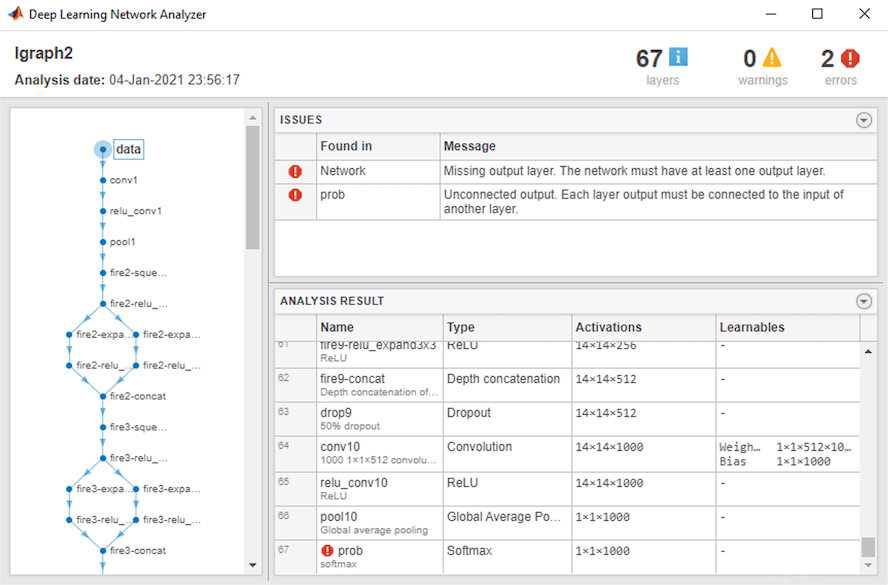Click error icon beside Network issue

(x=295, y=172)
